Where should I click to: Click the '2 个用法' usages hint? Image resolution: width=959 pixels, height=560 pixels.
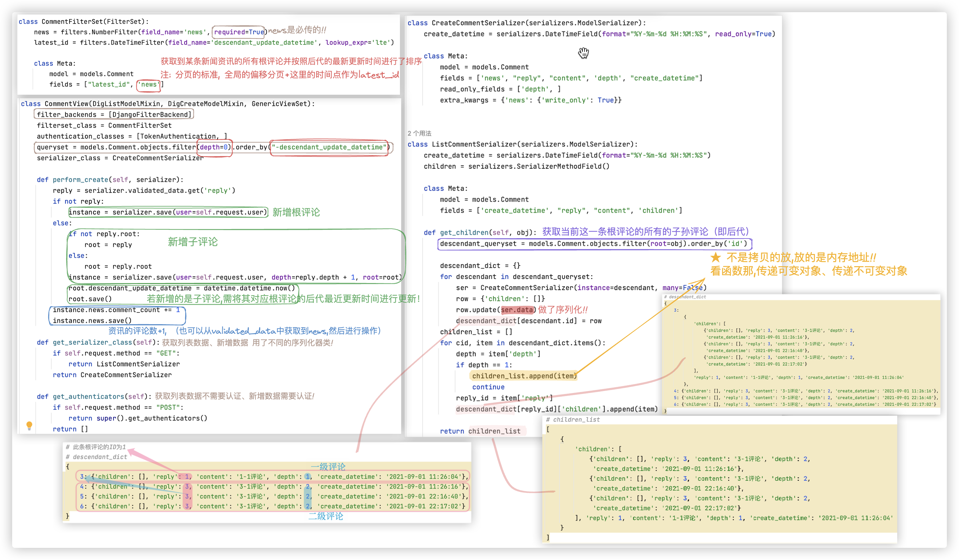(x=419, y=133)
